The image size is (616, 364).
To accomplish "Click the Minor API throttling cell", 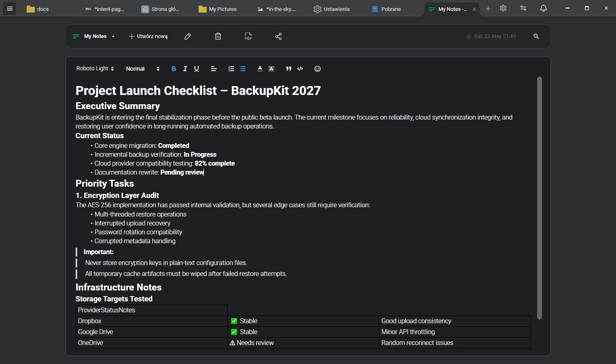I will click(x=455, y=332).
